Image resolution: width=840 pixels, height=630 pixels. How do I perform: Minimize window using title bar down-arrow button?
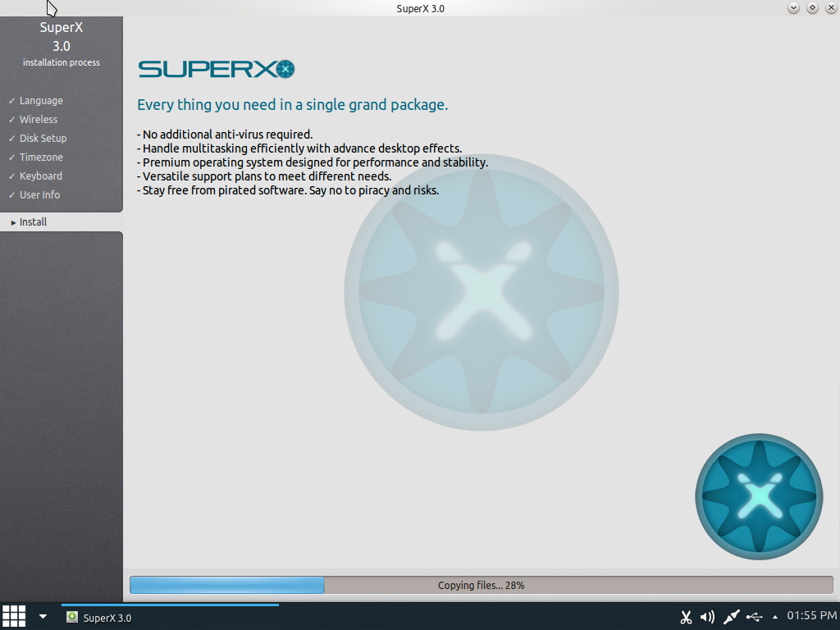(793, 8)
